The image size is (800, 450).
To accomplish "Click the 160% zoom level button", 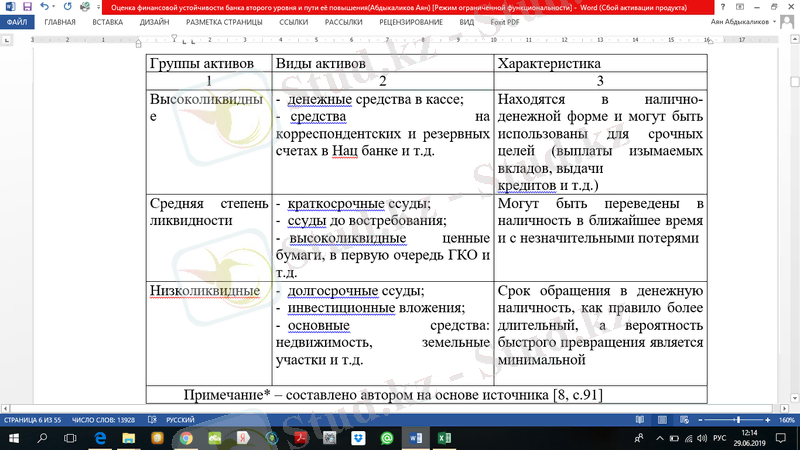I will pos(786,422).
